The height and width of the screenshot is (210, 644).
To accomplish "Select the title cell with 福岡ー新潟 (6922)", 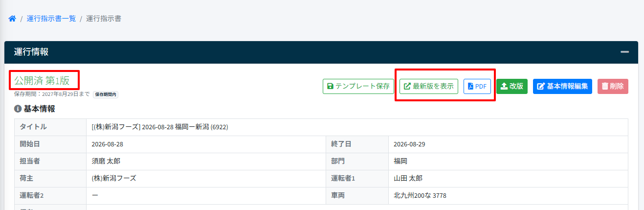I will click(x=357, y=127).
